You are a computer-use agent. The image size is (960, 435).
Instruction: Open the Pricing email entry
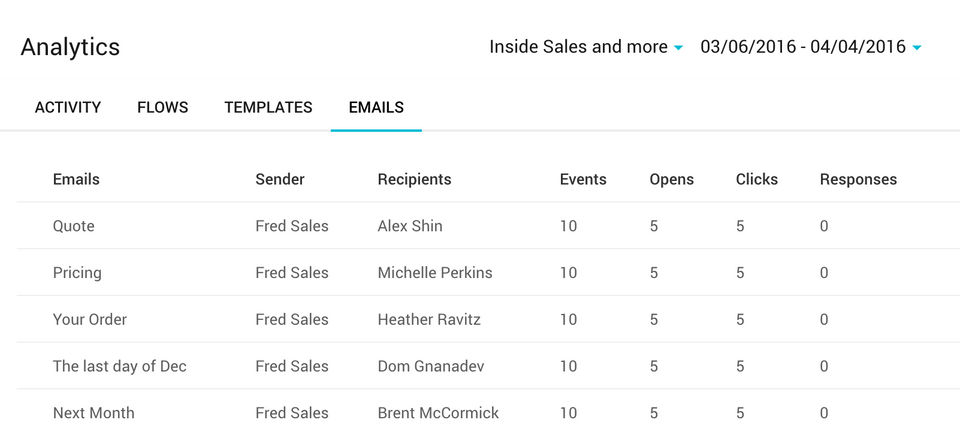click(x=77, y=273)
